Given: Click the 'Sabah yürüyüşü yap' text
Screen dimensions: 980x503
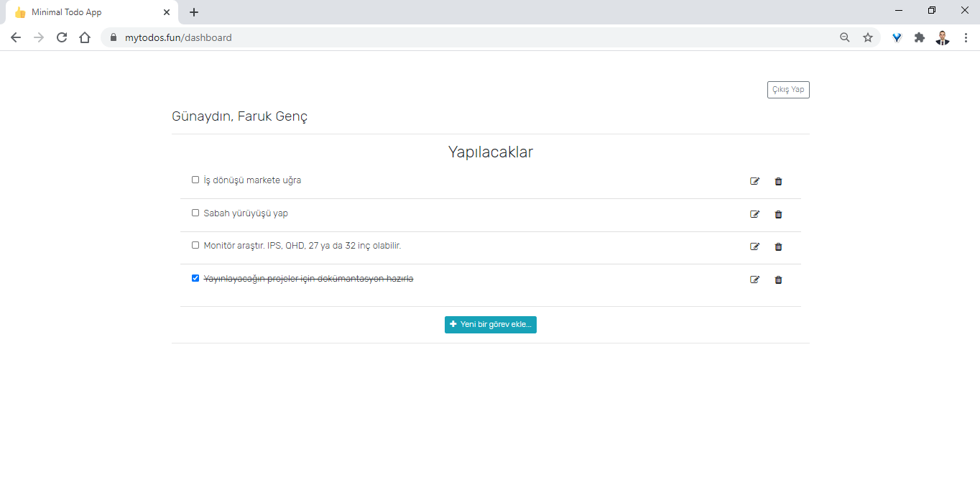Looking at the screenshot, I should point(246,213).
